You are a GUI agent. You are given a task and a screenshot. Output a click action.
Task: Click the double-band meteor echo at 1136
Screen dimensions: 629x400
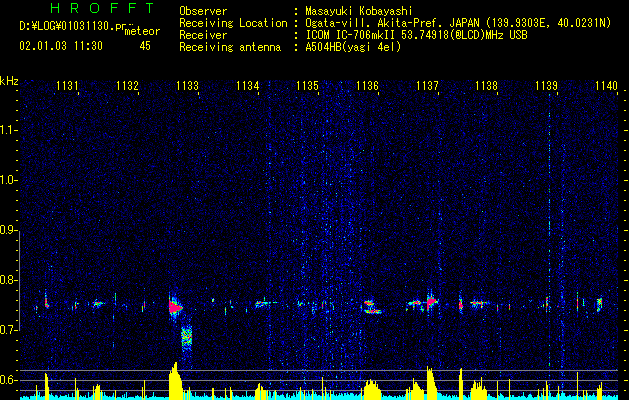pos(371,307)
